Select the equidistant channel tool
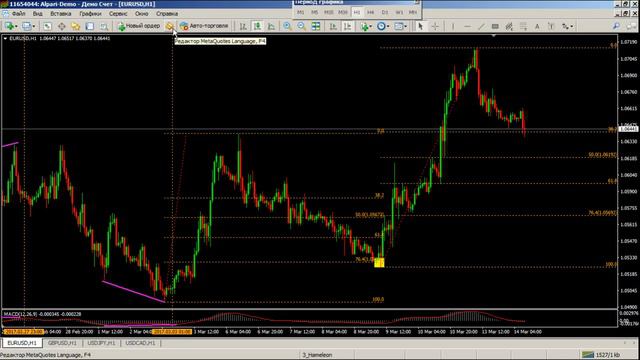 509,26
